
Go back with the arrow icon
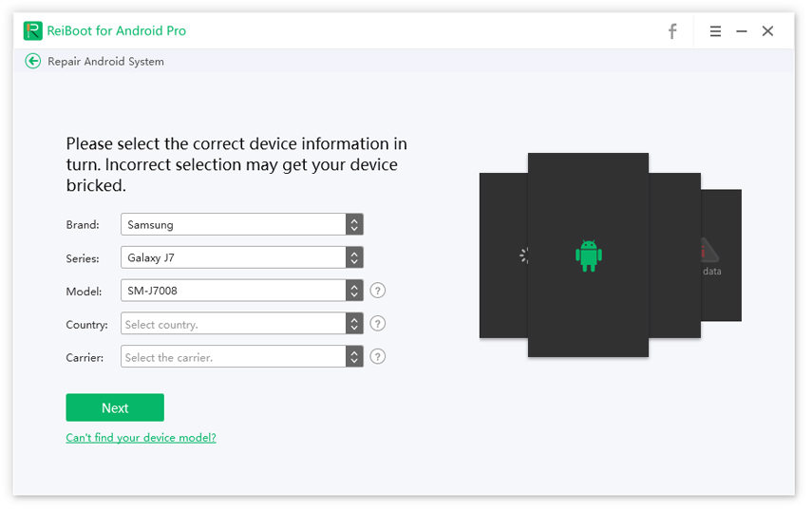click(x=33, y=61)
